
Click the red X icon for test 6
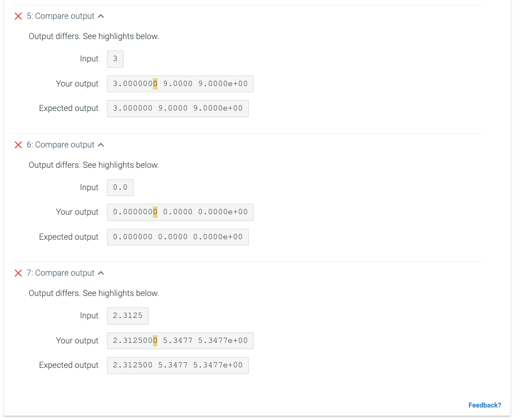(x=18, y=145)
